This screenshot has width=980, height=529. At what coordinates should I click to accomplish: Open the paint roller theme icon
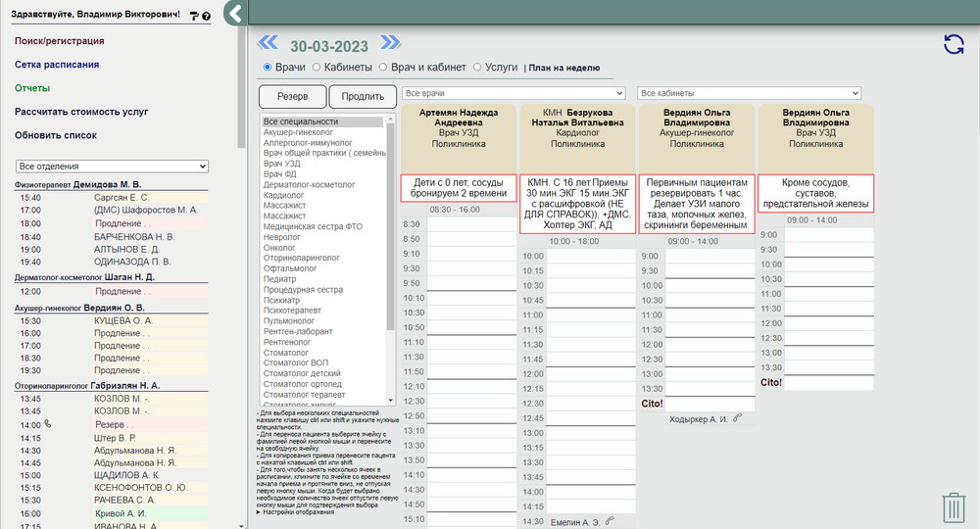click(x=194, y=16)
